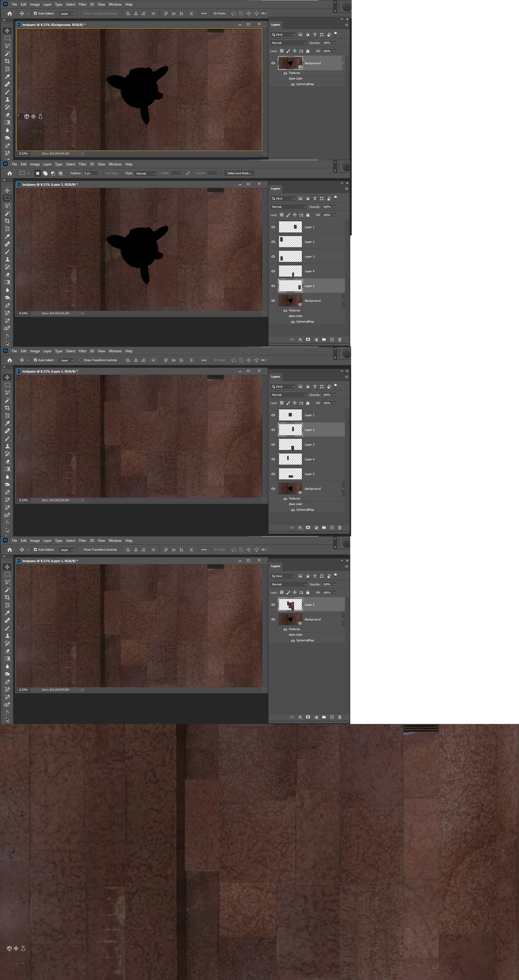The image size is (519, 980).
Task: Open Fill dropdown arrow, Layer 2, RGB/8 window
Action: tap(334, 403)
